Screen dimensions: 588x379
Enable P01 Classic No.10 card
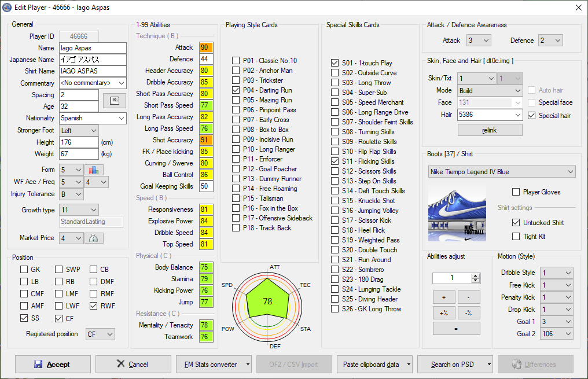pos(236,61)
